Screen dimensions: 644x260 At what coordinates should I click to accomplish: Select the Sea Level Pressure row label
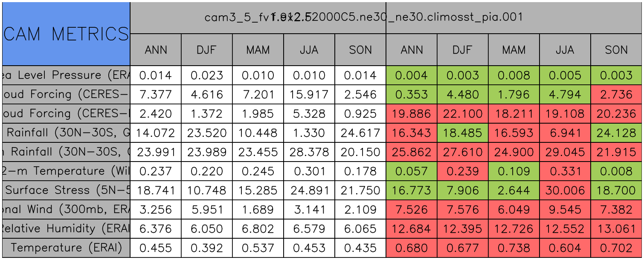click(66, 75)
